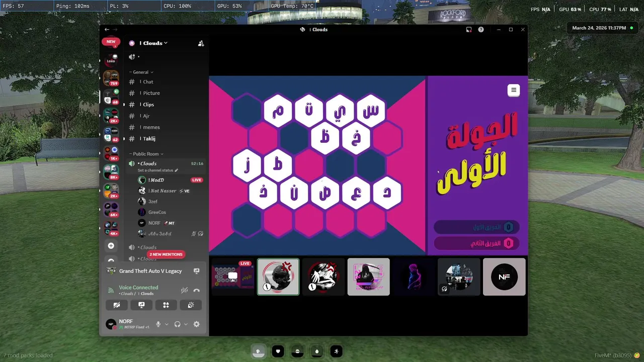Open Discord User Settings gear
The width and height of the screenshot is (644, 362).
pos(197,324)
